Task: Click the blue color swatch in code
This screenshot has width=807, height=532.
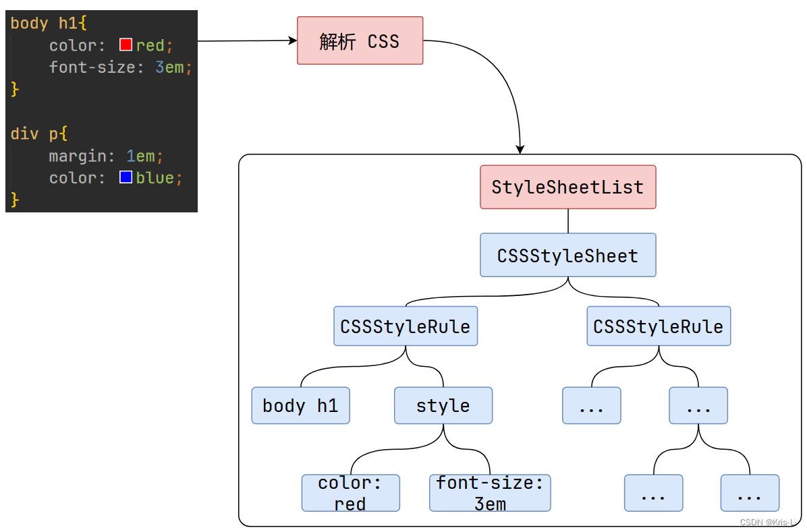Action: click(126, 177)
